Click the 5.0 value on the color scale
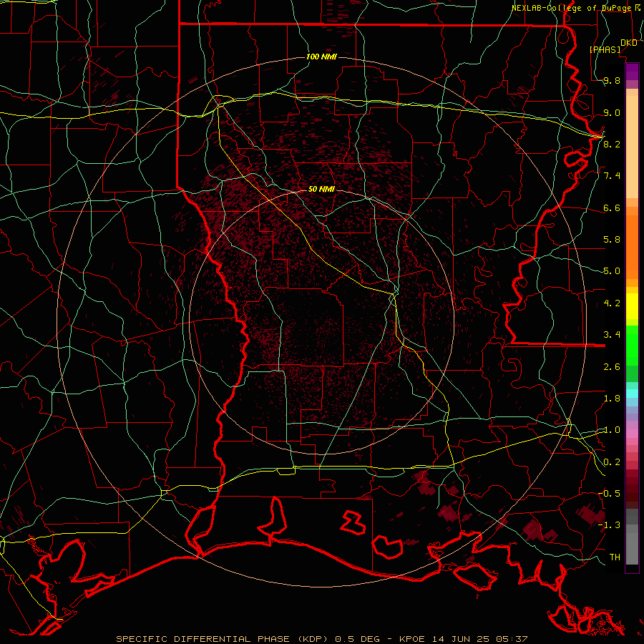 pos(612,271)
